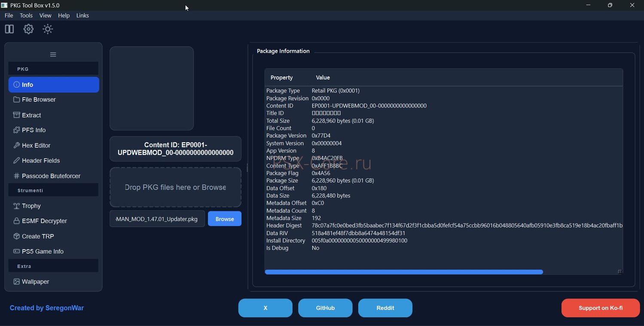Select the File Browser sidebar label
Image resolution: width=644 pixels, height=326 pixels.
(x=39, y=100)
